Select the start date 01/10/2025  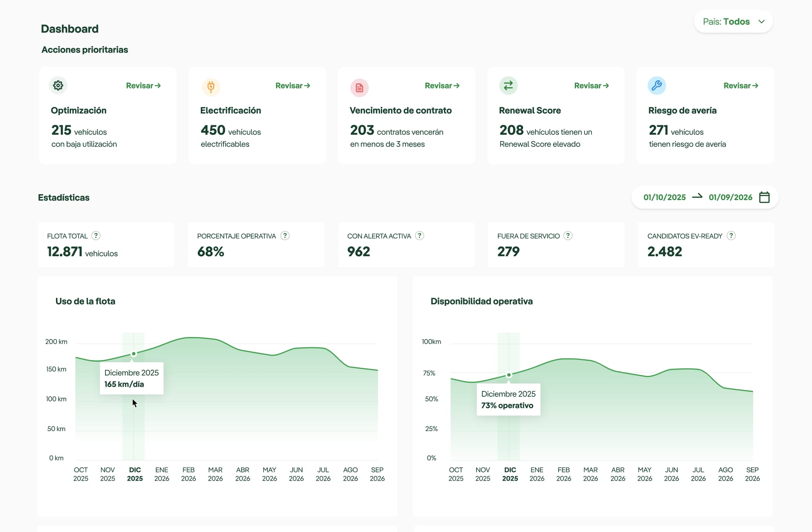(665, 197)
